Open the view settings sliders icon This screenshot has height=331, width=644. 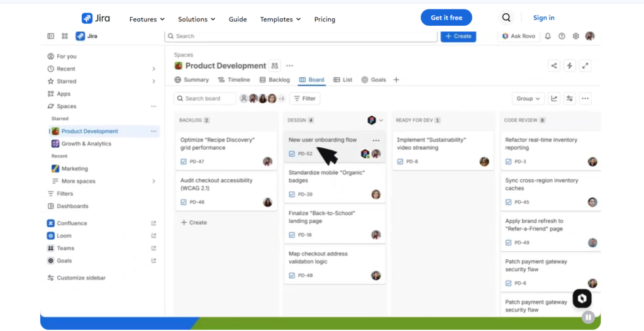click(570, 99)
